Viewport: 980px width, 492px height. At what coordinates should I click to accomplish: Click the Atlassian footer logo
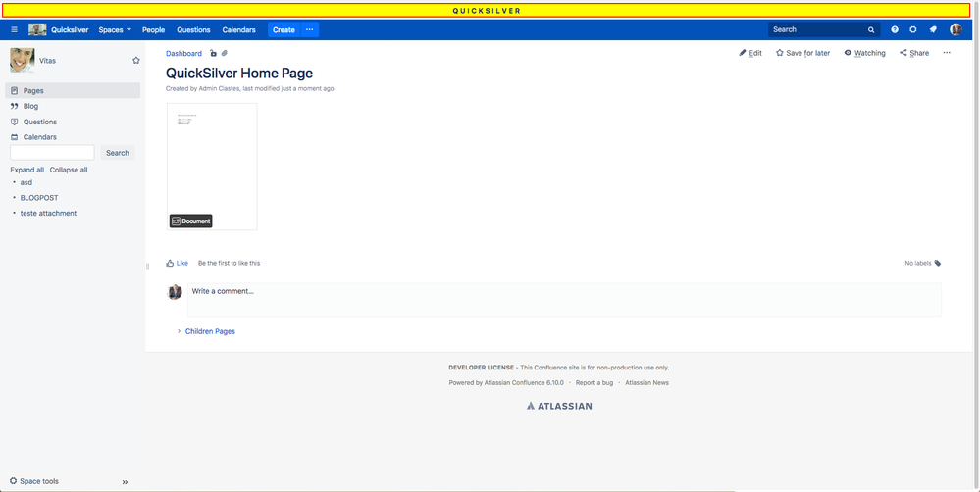pos(559,406)
